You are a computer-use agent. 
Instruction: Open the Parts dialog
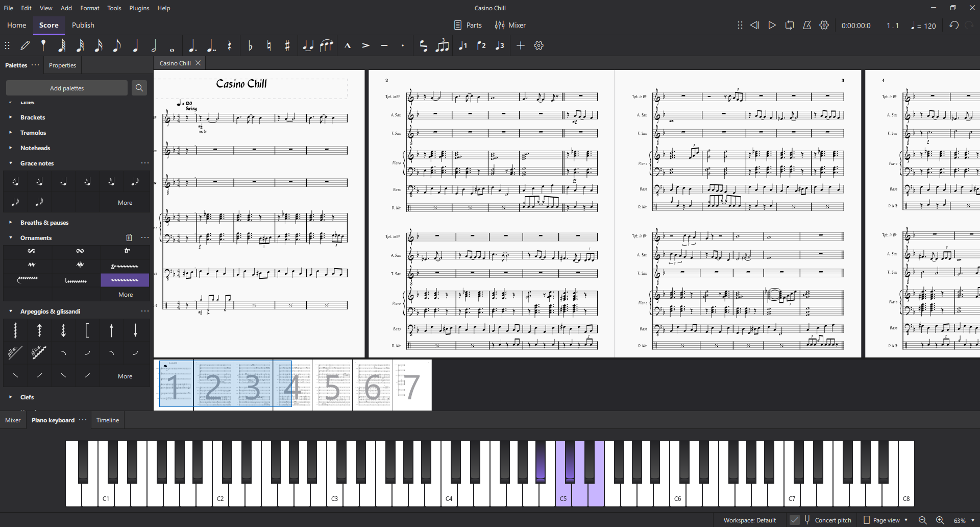click(x=468, y=25)
